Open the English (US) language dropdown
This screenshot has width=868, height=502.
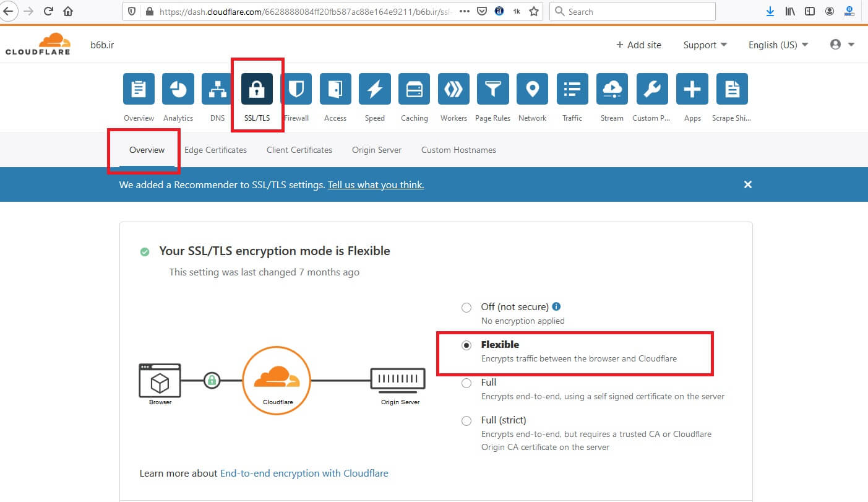pyautogui.click(x=778, y=45)
